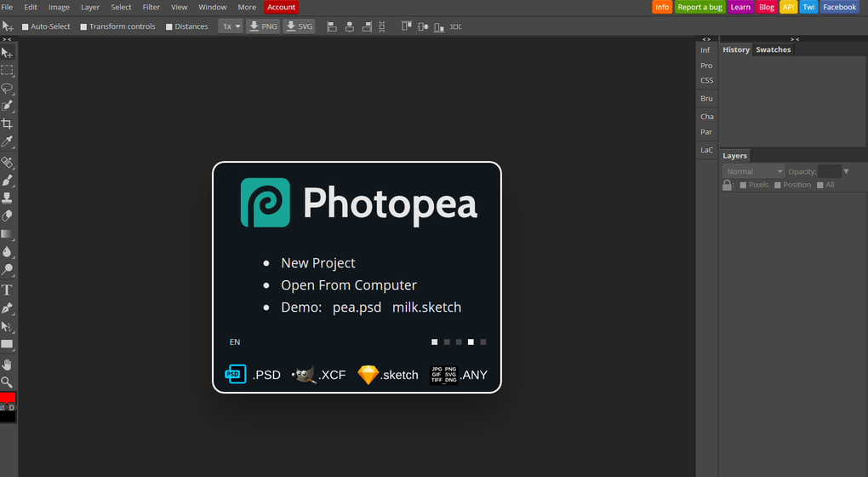Enable the Auto-Select checkbox
Screen dimensions: 868x477
tap(26, 26)
